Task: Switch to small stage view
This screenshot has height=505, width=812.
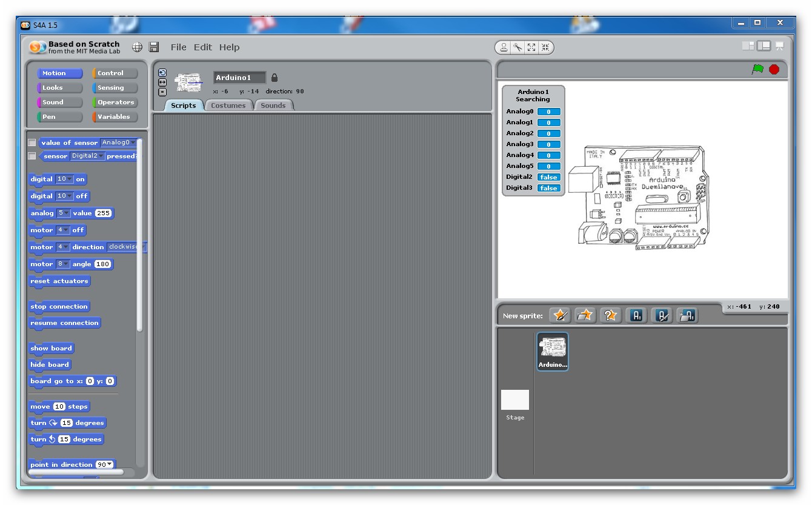Action: [748, 45]
